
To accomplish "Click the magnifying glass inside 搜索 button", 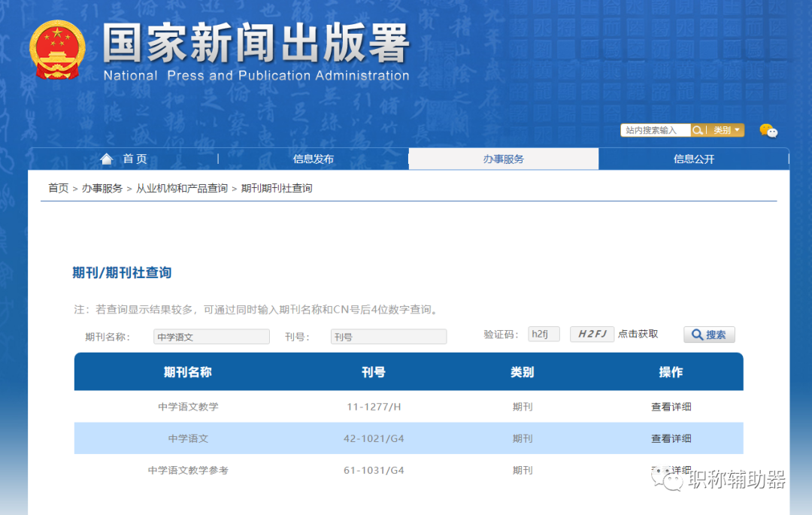I will [x=697, y=335].
